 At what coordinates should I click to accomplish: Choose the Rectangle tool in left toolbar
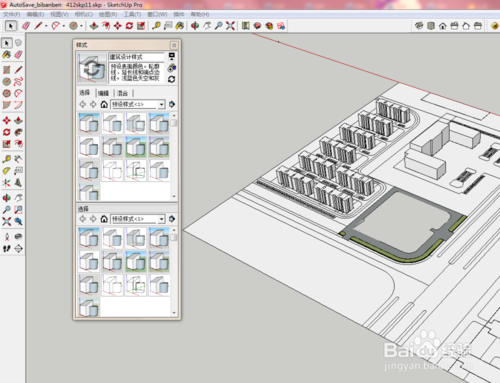pyautogui.click(x=7, y=70)
